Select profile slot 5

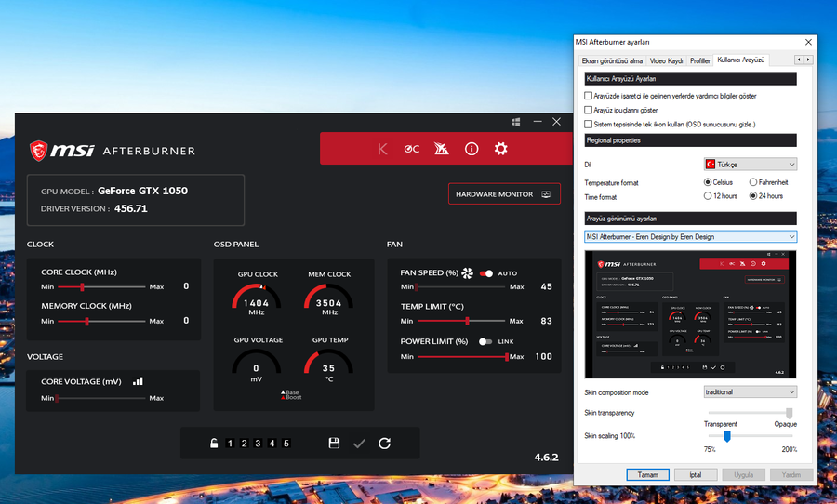tap(286, 444)
